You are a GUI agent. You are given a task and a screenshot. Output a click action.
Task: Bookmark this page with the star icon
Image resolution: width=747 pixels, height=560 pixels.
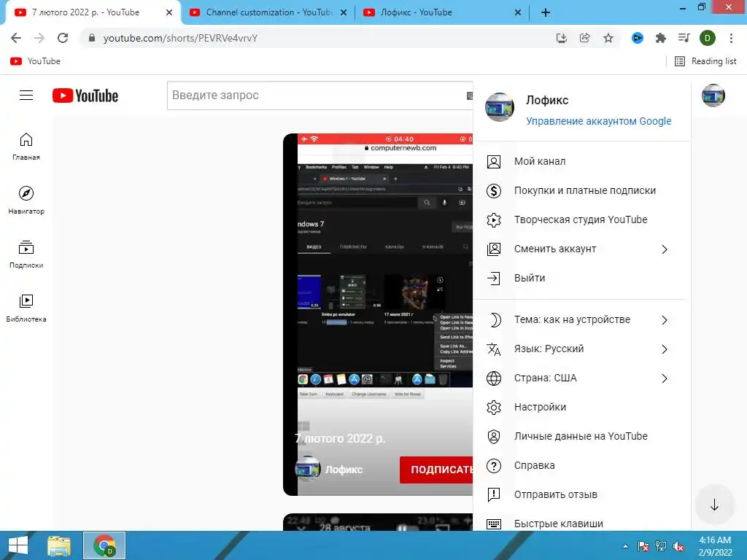(x=608, y=38)
